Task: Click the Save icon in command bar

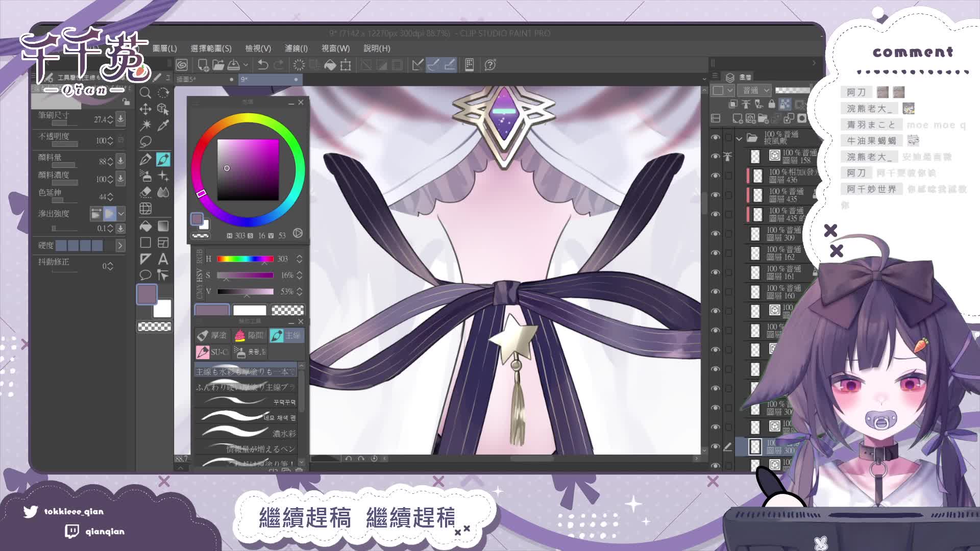Action: tap(234, 65)
